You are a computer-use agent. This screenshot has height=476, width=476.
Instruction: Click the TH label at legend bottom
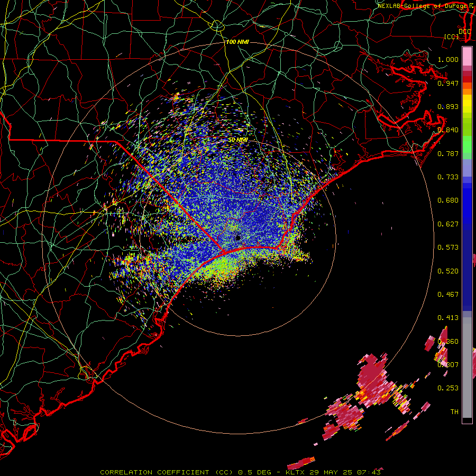click(454, 412)
